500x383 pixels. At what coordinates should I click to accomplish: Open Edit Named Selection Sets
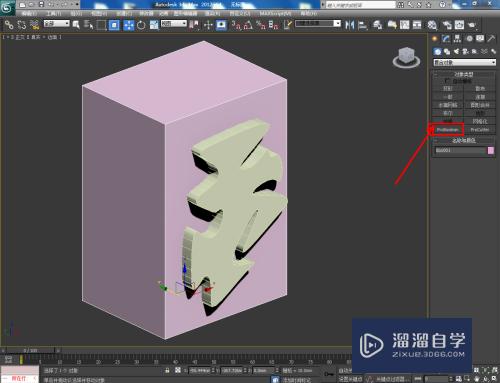(288, 25)
